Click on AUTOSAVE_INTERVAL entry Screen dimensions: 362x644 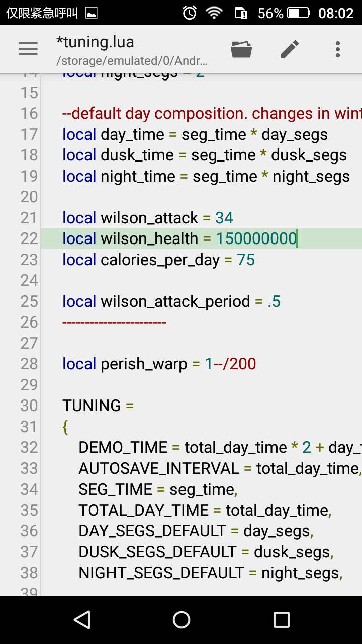coord(159,468)
